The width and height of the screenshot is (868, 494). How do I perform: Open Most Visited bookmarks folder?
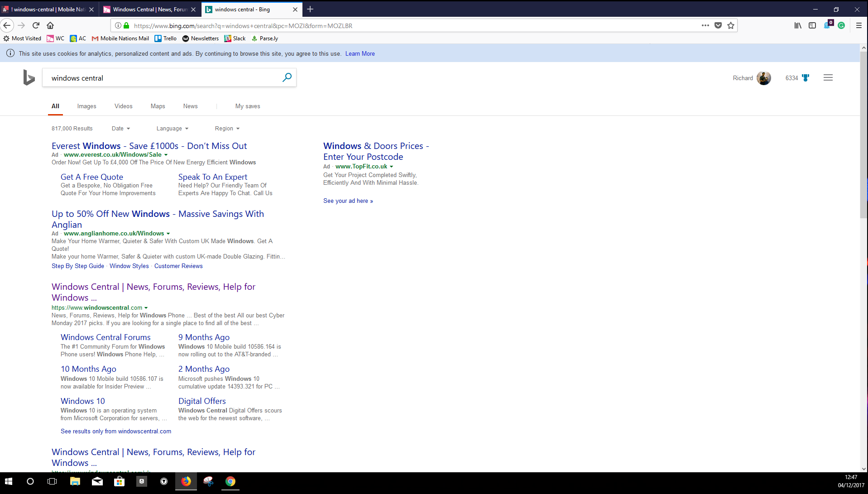tap(22, 38)
